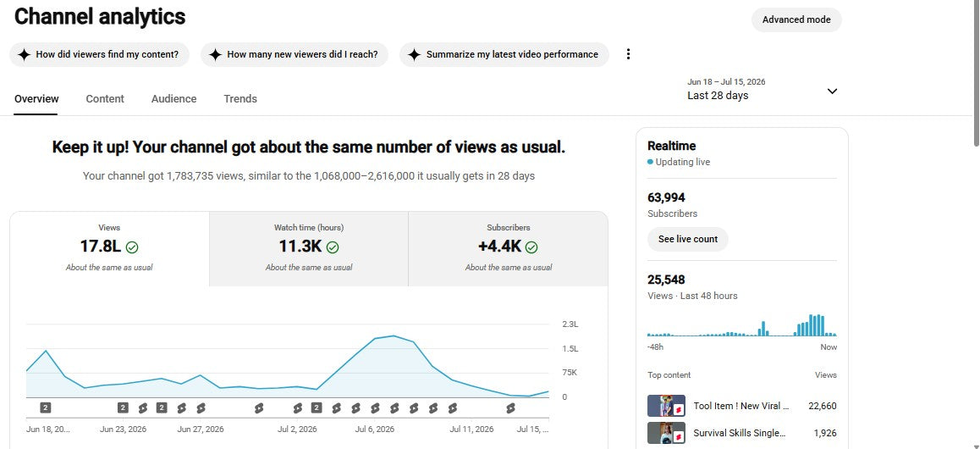Select the Subscribers metric card
This screenshot has height=449, width=980.
point(508,249)
